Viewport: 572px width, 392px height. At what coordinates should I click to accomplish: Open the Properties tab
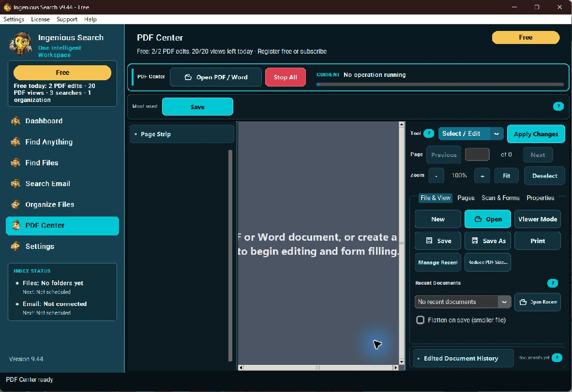(x=540, y=198)
